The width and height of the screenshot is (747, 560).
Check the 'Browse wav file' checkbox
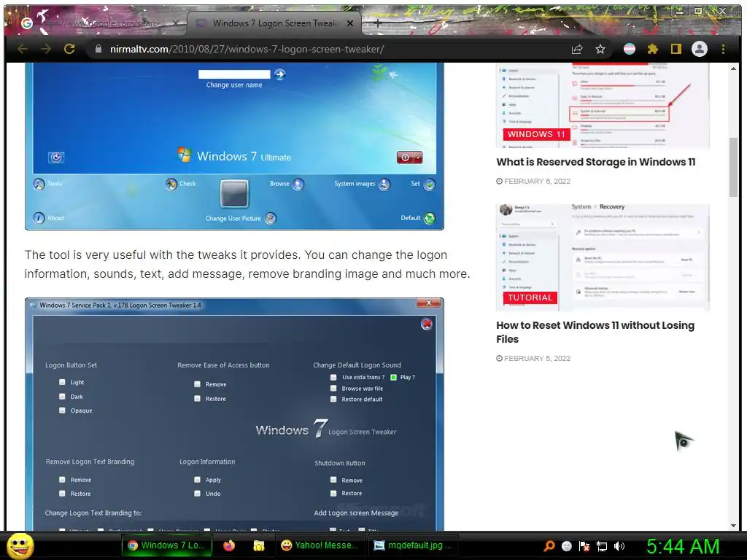click(x=333, y=388)
